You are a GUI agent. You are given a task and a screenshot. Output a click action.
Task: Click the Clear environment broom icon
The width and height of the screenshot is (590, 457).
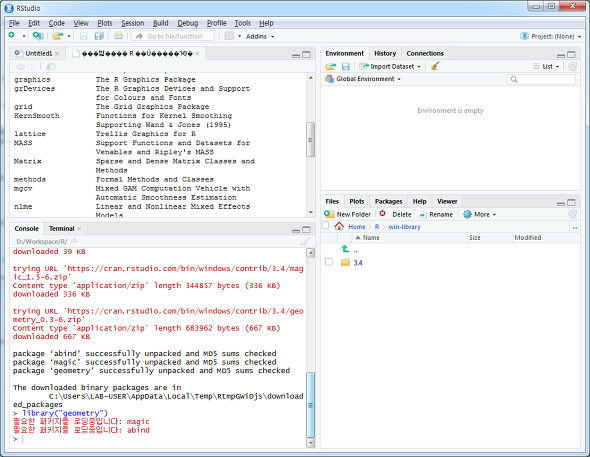435,66
